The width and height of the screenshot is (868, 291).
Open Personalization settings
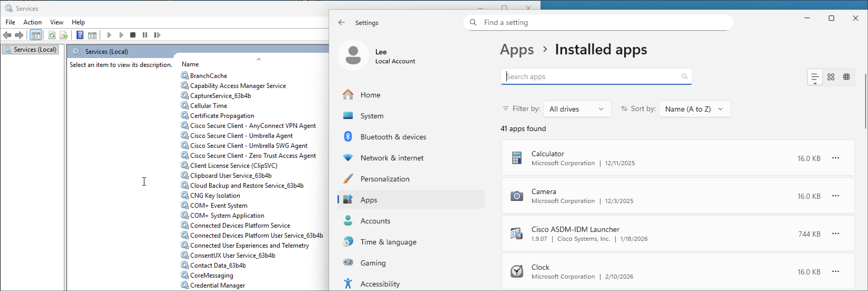click(411, 179)
